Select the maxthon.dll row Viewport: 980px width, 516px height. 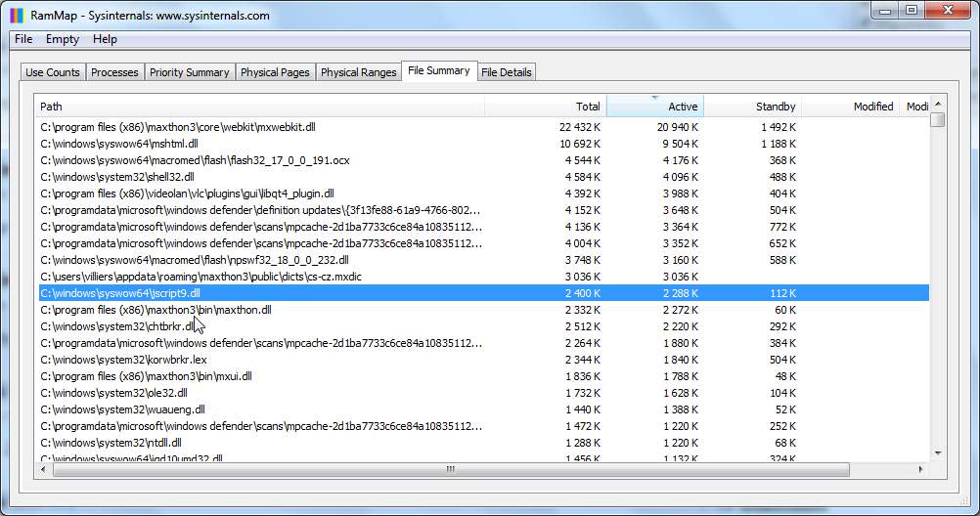484,310
